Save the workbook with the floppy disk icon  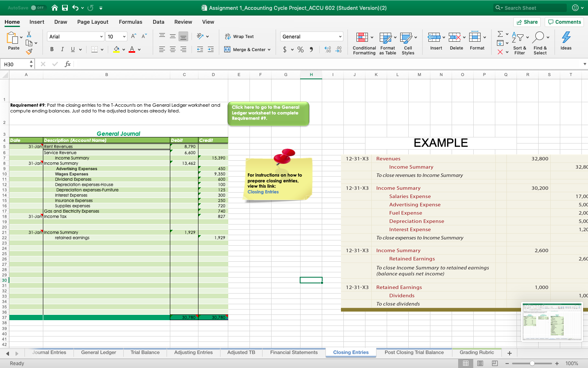coord(65,8)
